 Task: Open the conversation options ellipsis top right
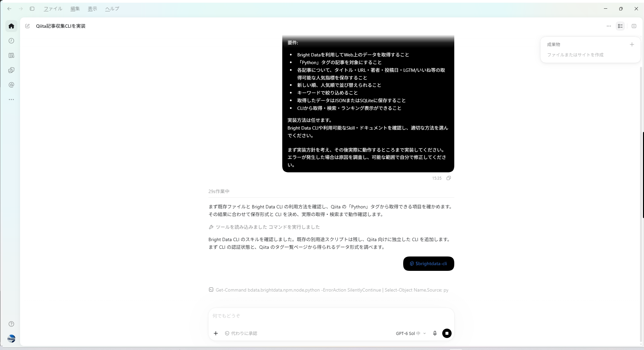[609, 26]
